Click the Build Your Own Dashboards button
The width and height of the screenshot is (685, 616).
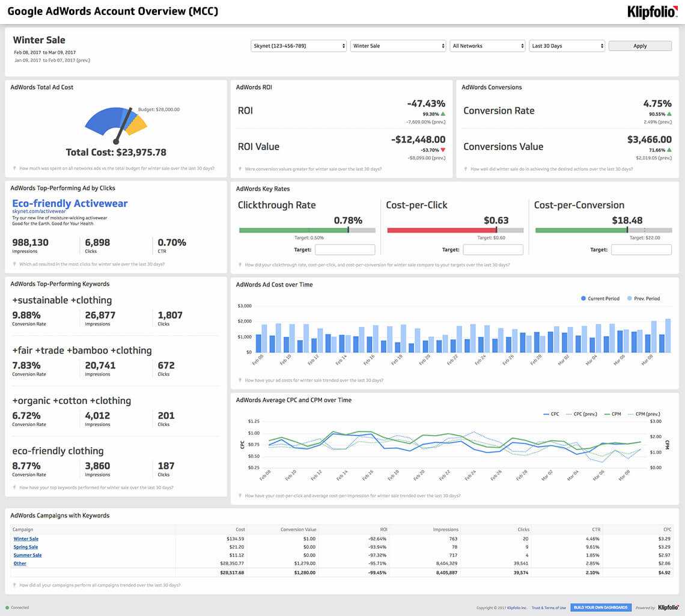(601, 607)
